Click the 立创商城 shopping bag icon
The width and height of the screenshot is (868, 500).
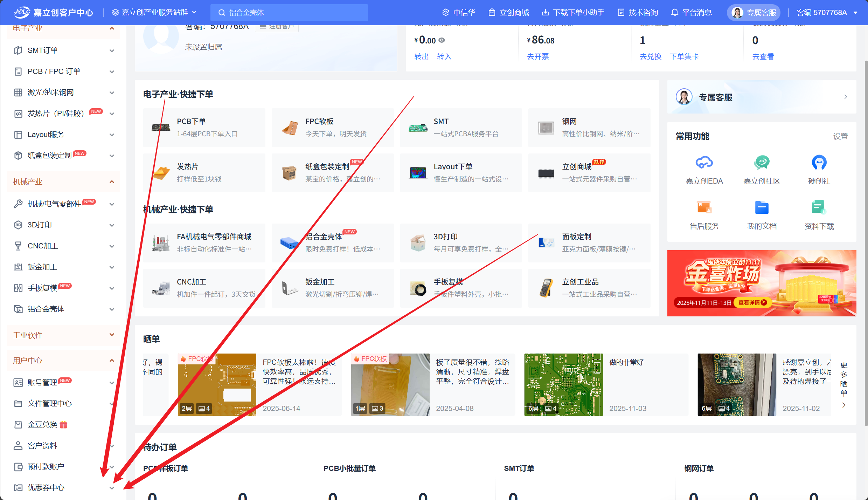pos(492,13)
